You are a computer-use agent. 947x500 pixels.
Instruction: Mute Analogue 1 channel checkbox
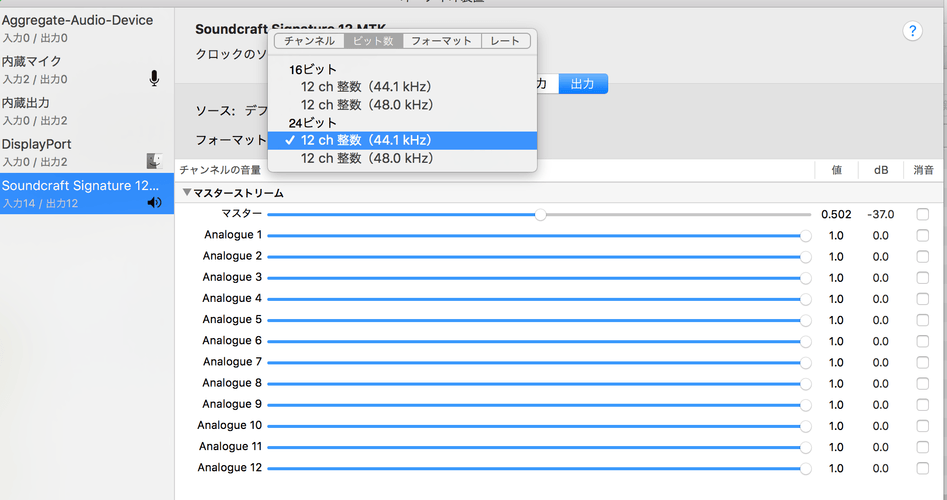(922, 236)
